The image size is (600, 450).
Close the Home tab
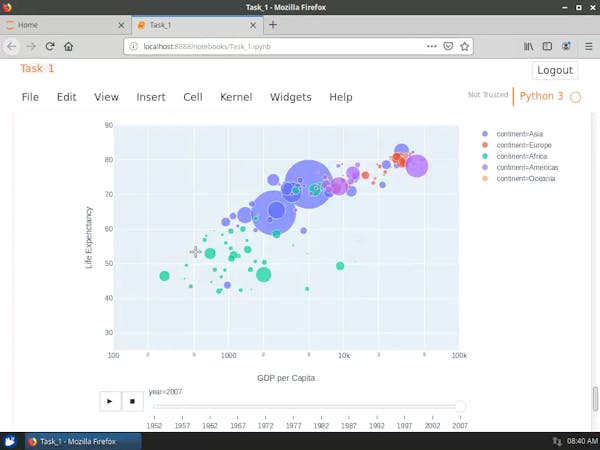(x=121, y=25)
